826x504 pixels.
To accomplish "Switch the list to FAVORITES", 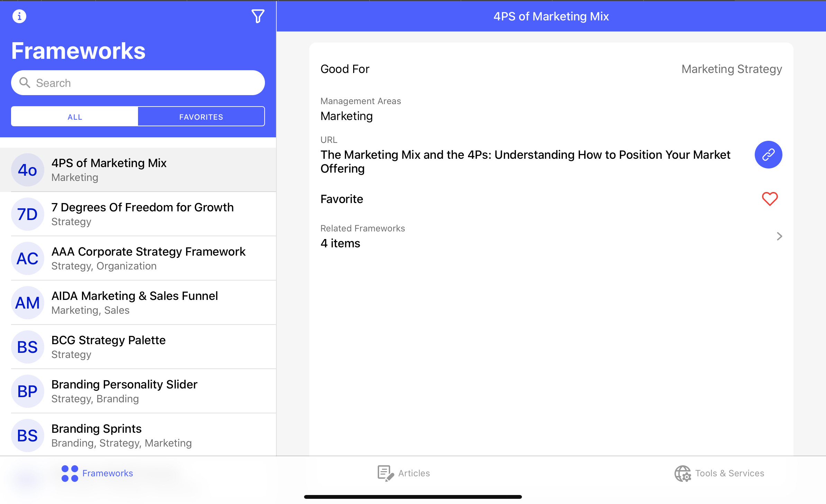I will (x=201, y=117).
